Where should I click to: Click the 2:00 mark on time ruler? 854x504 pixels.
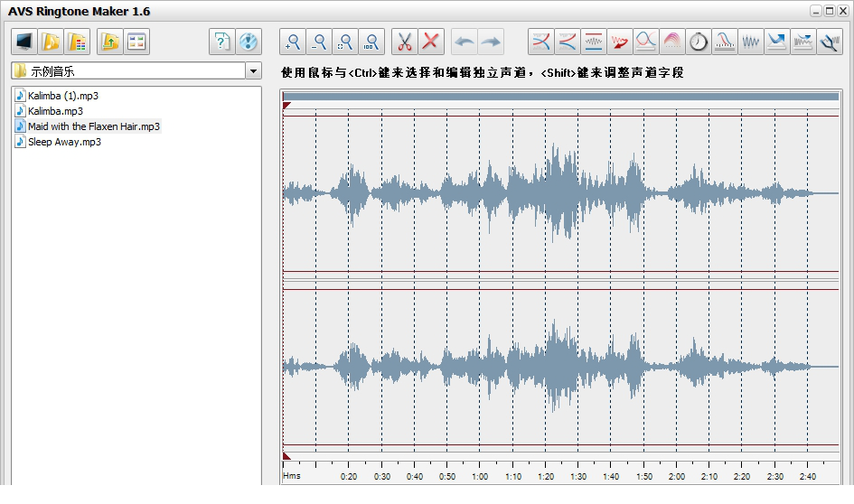click(x=677, y=476)
